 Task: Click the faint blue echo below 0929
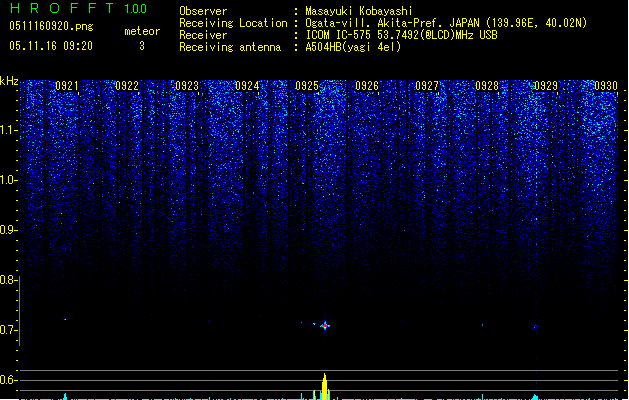pos(535,327)
